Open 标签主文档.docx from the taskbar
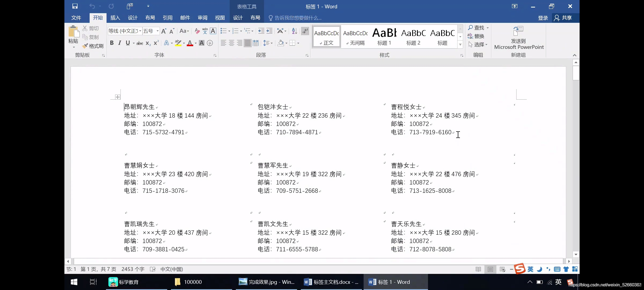Image resolution: width=644 pixels, height=290 pixels. tap(331, 282)
